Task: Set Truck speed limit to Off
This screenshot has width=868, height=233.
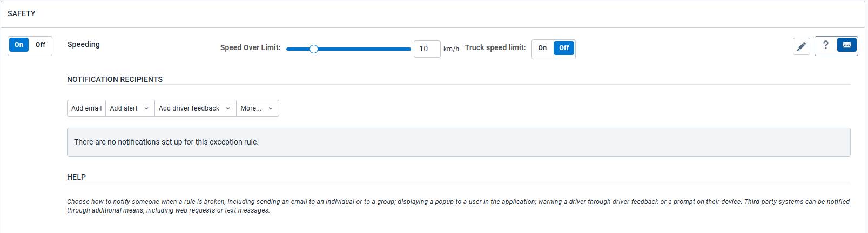Action: [x=564, y=48]
